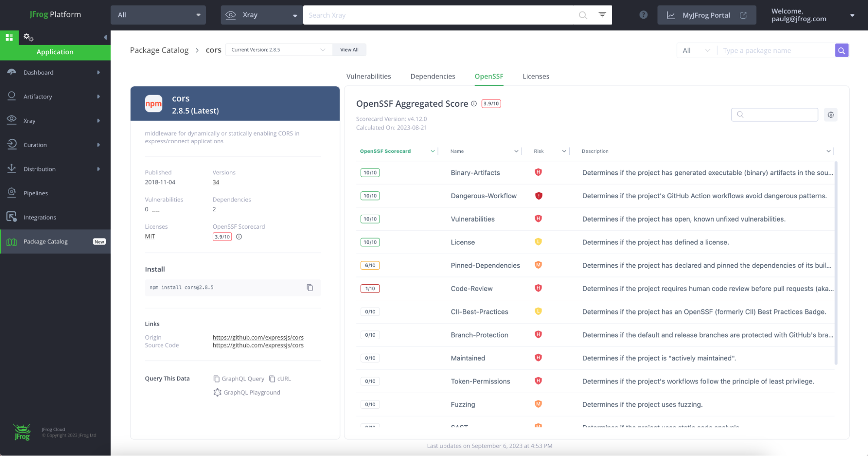Open the help question mark icon
Viewport: 868px width, 456px height.
pos(643,15)
